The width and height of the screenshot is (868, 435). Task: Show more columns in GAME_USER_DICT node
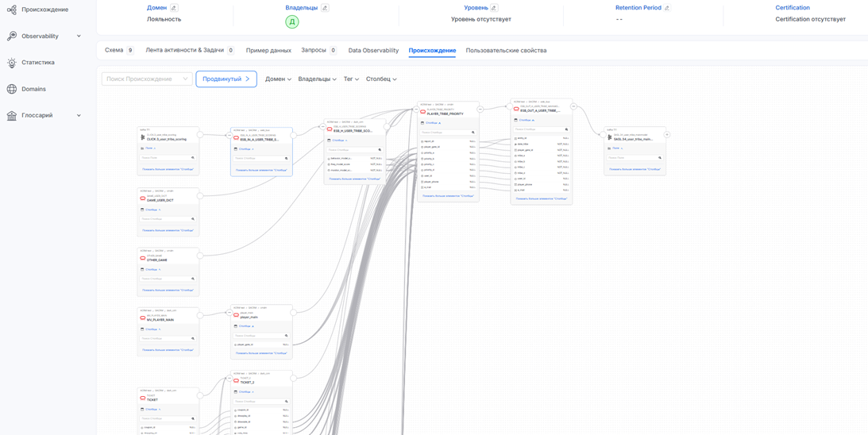coord(168,230)
